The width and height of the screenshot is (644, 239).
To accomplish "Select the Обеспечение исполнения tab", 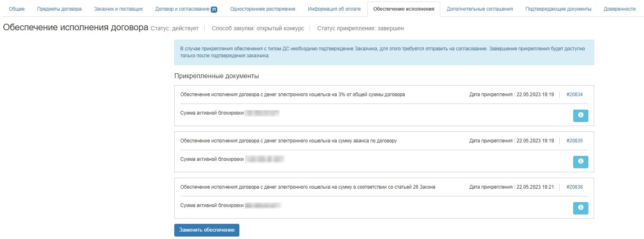I will tap(403, 9).
